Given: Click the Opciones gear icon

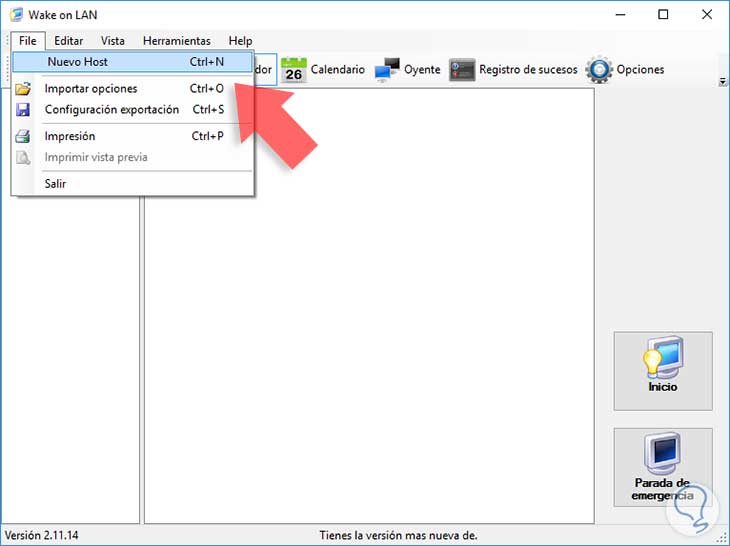Looking at the screenshot, I should point(599,70).
